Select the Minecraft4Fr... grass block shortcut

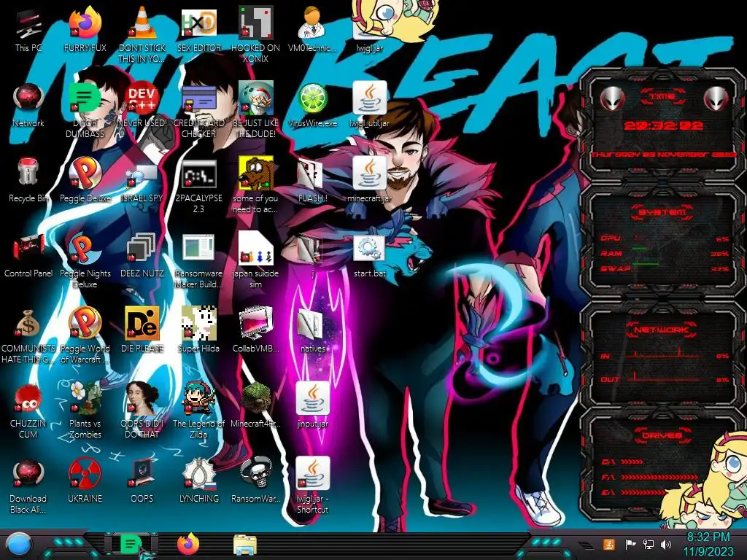[x=256, y=405]
